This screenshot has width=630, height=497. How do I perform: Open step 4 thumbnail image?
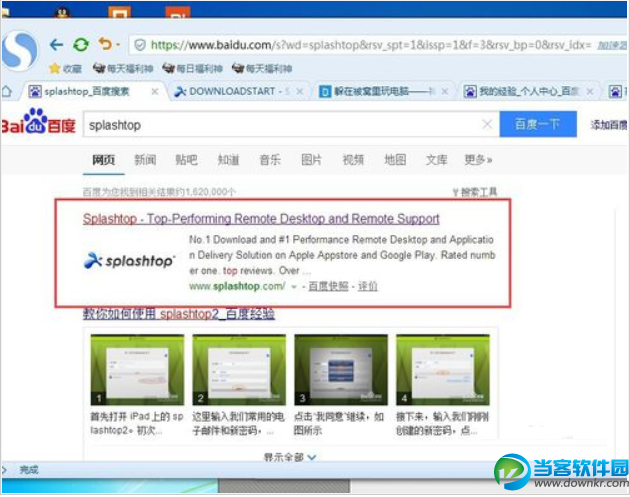443,370
